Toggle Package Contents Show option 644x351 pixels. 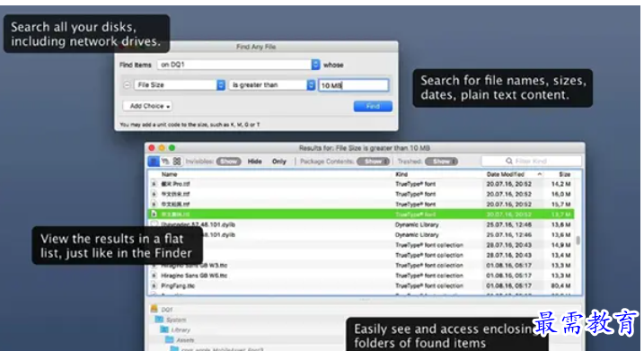coord(373,162)
